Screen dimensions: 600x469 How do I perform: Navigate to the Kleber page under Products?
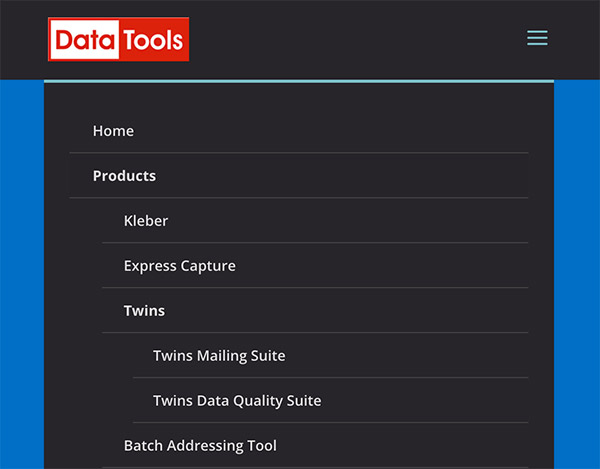146,221
